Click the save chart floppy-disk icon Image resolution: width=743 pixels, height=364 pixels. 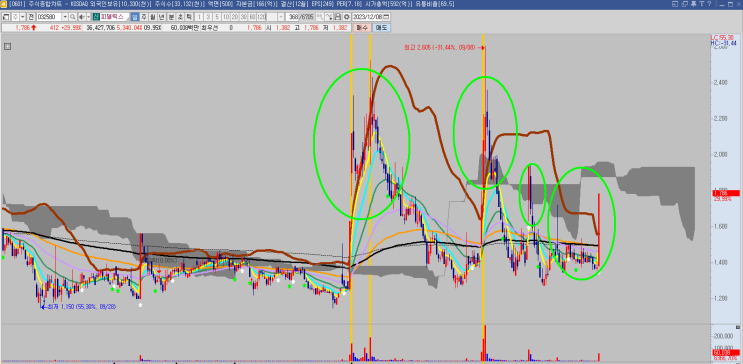click(x=338, y=17)
